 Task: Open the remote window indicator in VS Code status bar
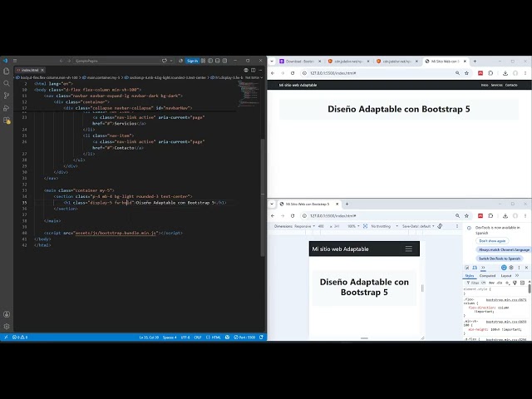[6, 337]
